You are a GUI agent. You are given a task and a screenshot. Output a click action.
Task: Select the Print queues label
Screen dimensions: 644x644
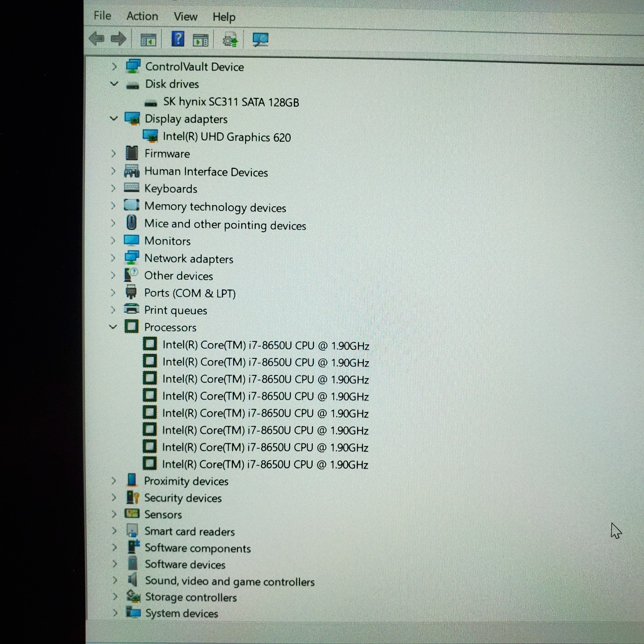point(175,310)
